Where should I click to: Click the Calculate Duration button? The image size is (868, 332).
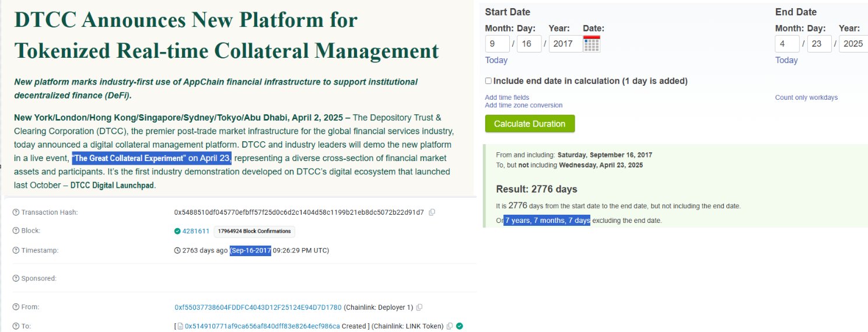530,124
